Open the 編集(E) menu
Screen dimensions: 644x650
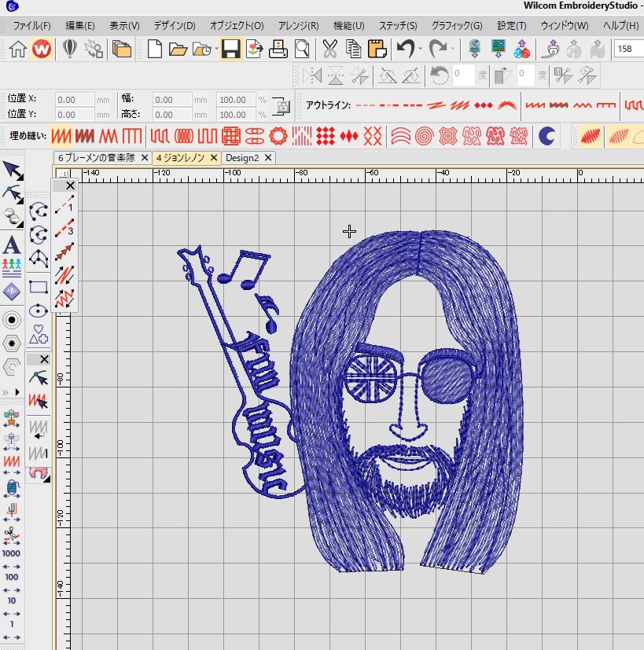(x=80, y=26)
